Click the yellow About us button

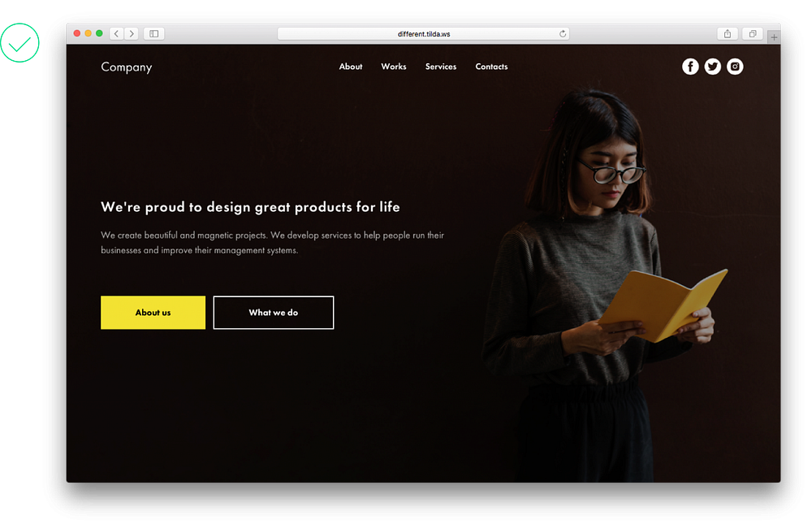tap(153, 312)
